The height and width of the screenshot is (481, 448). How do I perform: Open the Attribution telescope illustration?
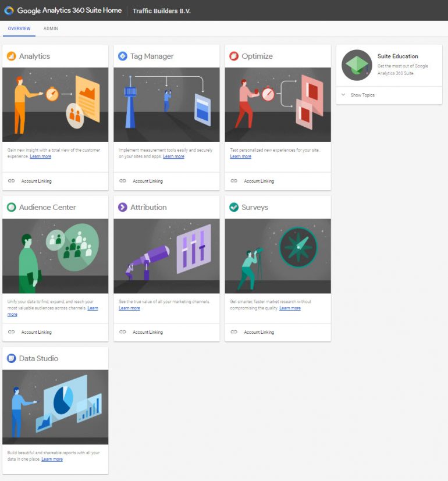[166, 256]
